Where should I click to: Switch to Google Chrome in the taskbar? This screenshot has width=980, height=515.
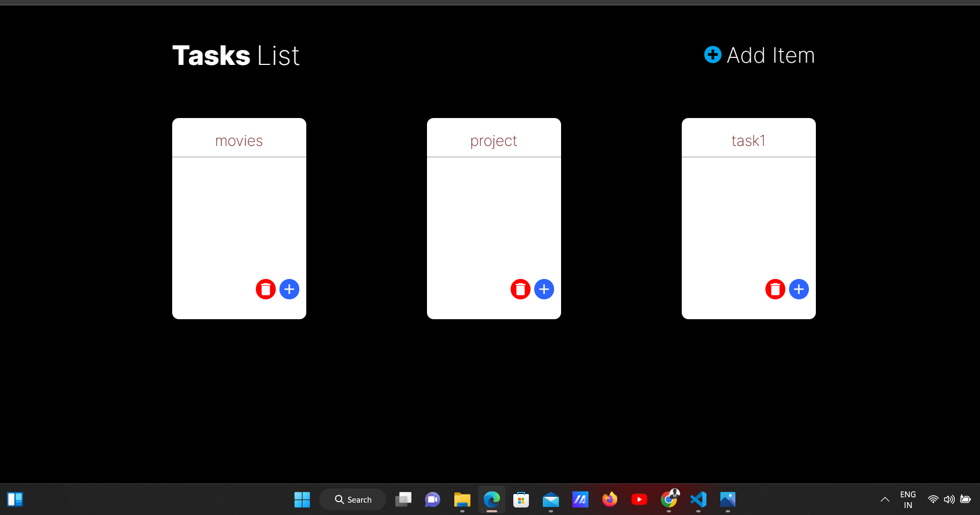click(x=669, y=499)
